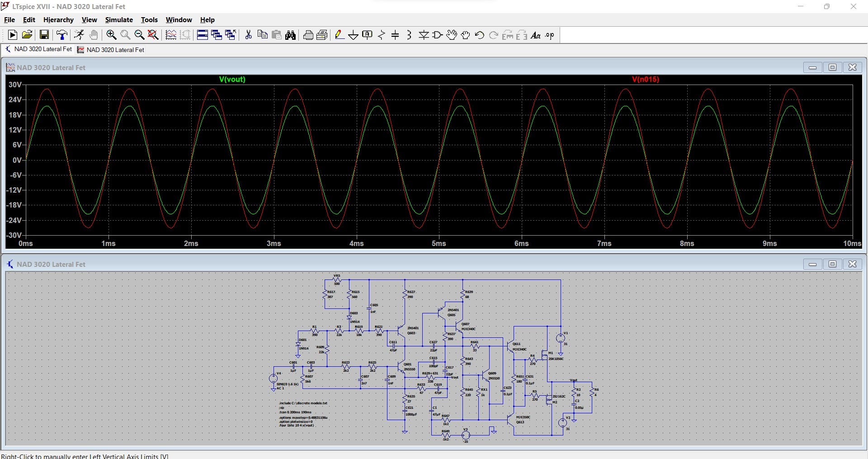The height and width of the screenshot is (459, 868).
Task: Open Find with the binoculars icon
Action: (x=291, y=35)
